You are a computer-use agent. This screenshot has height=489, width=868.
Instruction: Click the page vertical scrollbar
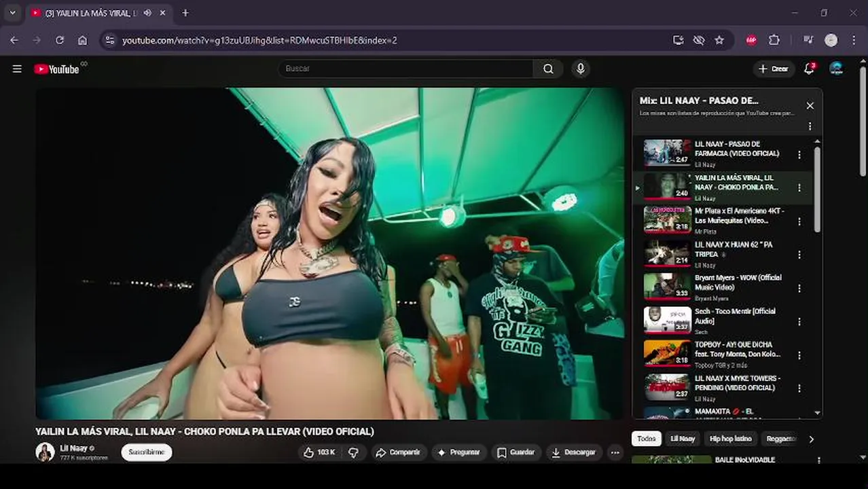click(x=863, y=122)
